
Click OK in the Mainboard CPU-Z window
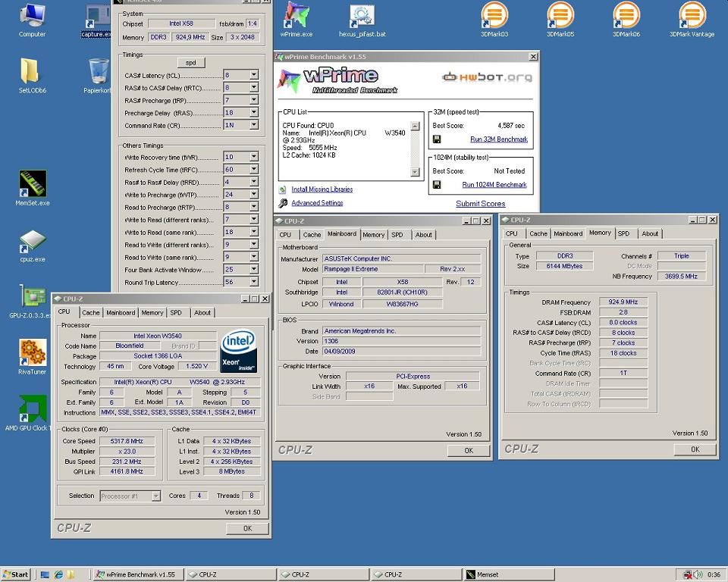coord(469,451)
